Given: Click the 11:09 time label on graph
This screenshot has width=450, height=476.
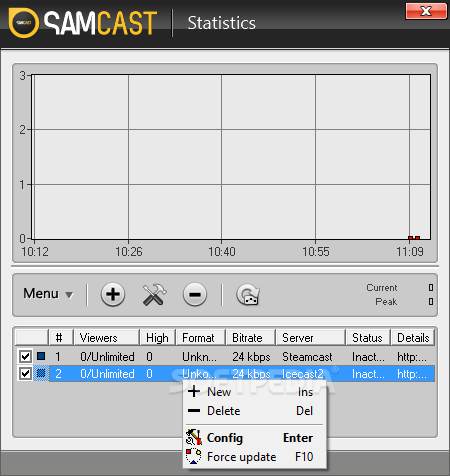Looking at the screenshot, I should tap(410, 252).
